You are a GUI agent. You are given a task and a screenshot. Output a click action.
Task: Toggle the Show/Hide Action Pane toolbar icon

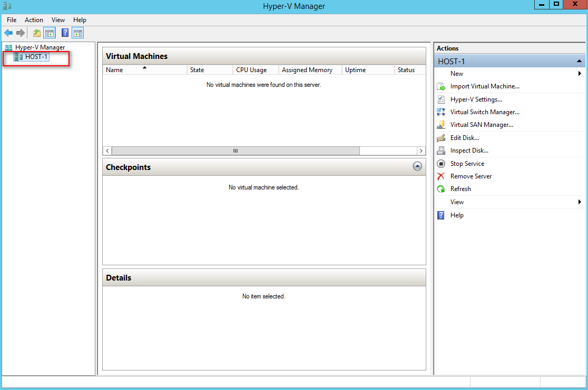click(77, 33)
